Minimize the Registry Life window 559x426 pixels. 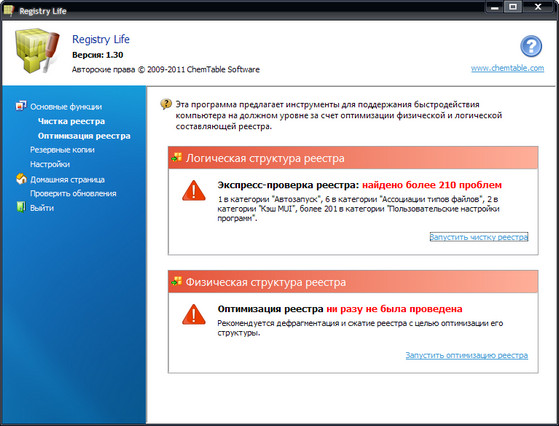pos(495,7)
